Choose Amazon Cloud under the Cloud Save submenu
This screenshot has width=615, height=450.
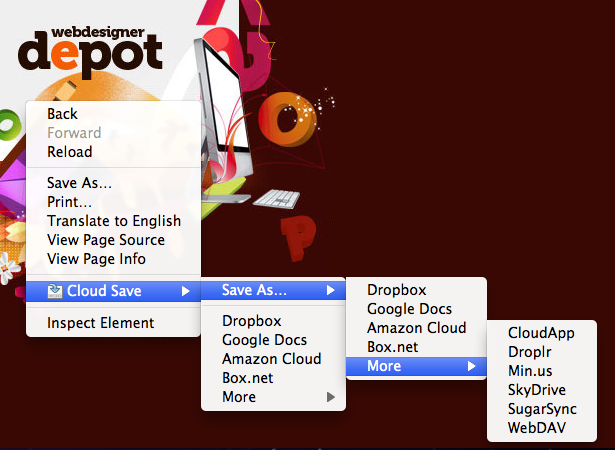click(273, 359)
